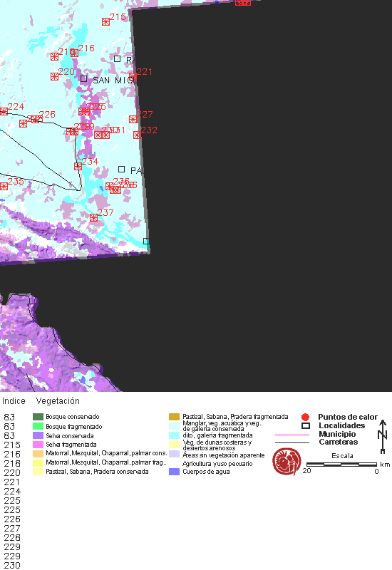Click hot spot marker 220
The image size is (392, 570).
(55, 76)
